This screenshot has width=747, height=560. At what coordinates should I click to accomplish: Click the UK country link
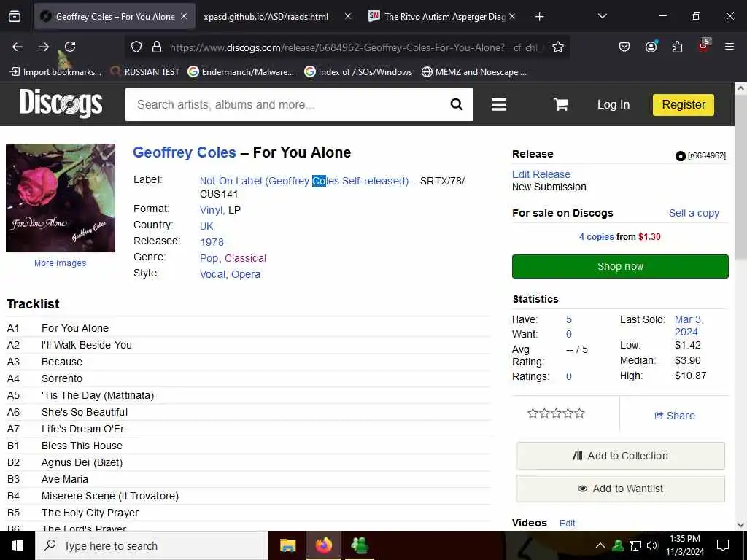point(206,226)
